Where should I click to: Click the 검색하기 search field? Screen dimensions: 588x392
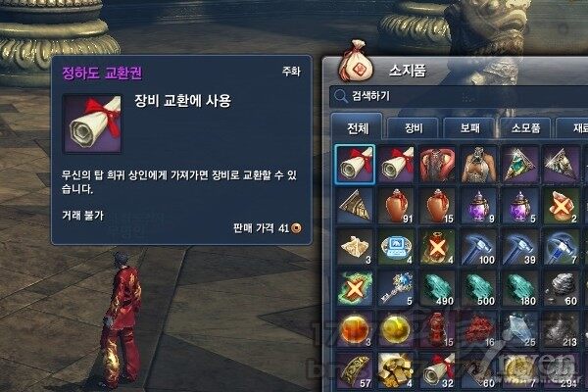[x=459, y=96]
